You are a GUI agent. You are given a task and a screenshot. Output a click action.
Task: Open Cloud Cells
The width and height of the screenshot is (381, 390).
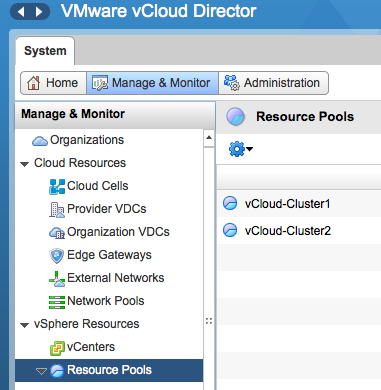coord(98,186)
